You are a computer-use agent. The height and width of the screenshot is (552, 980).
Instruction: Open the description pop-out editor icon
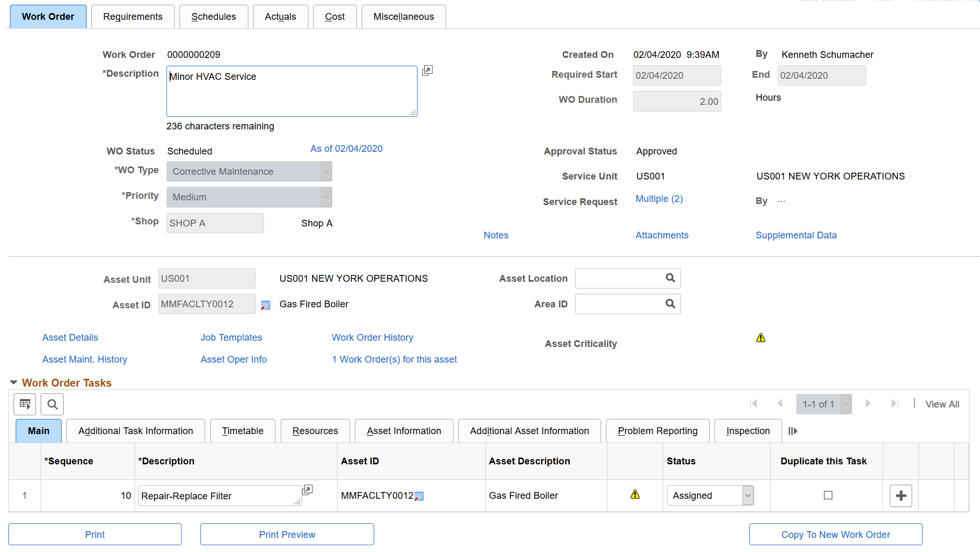pos(427,70)
